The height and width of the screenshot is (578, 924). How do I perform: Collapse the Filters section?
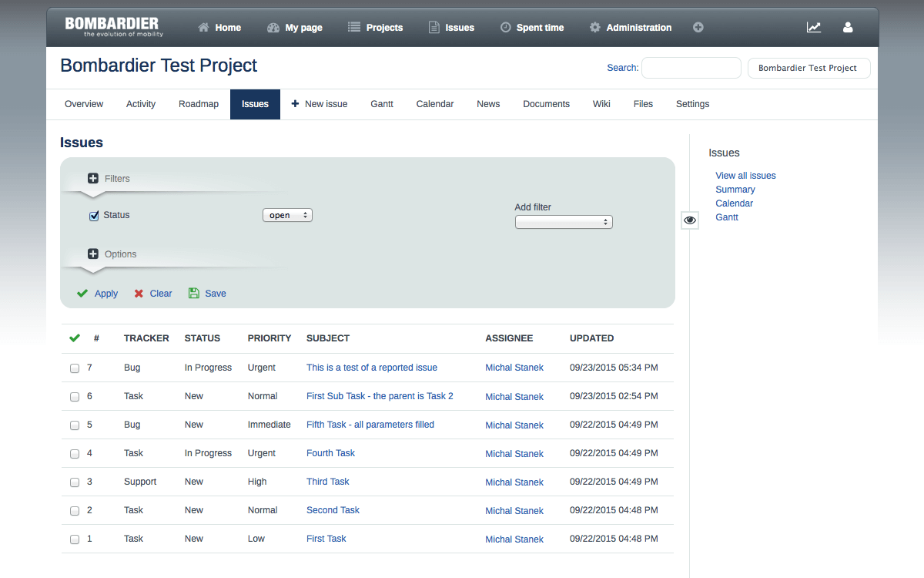pyautogui.click(x=109, y=179)
